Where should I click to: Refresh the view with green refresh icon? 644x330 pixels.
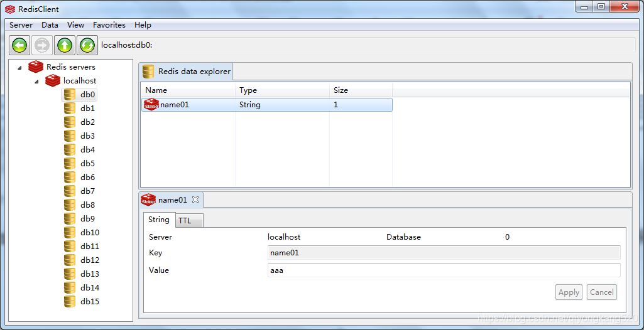point(87,45)
